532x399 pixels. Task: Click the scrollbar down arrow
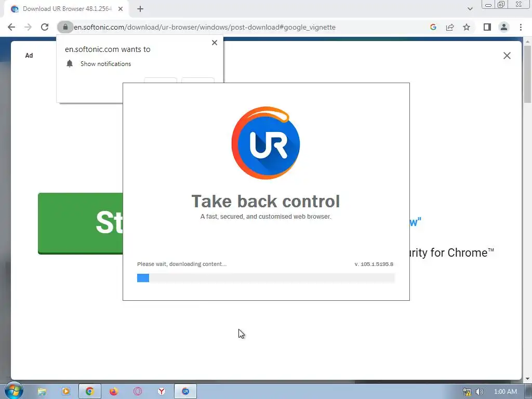(527, 379)
